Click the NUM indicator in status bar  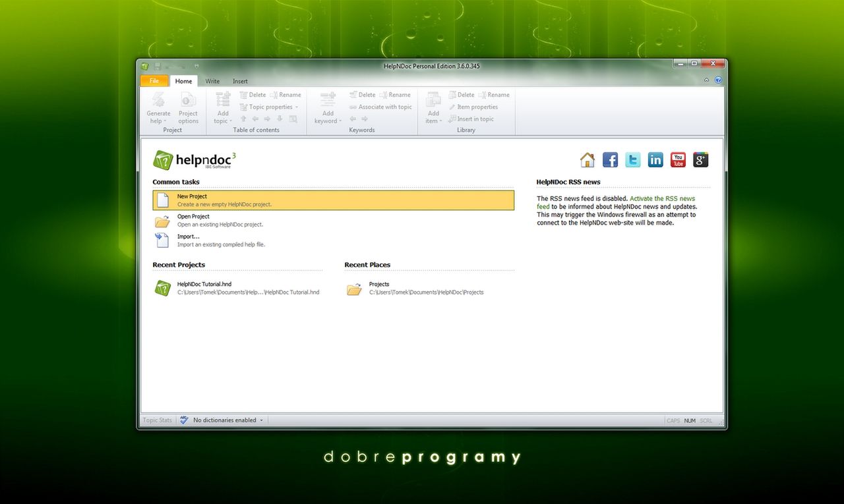(x=690, y=420)
